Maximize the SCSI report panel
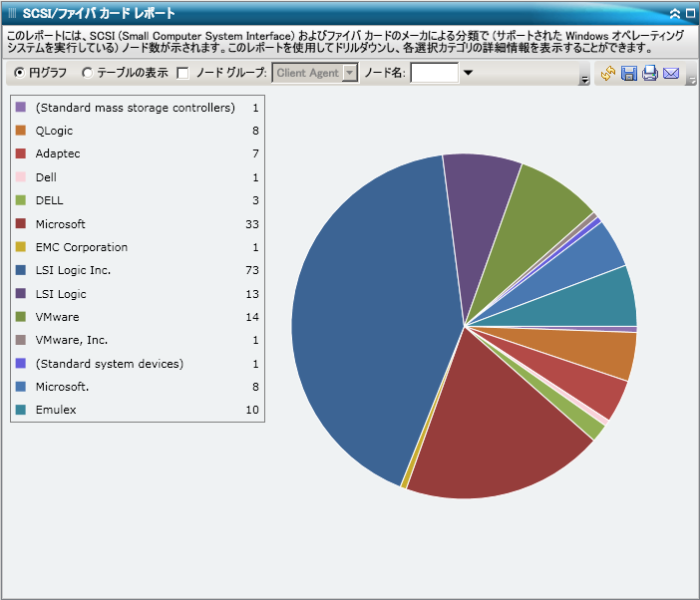 point(690,14)
